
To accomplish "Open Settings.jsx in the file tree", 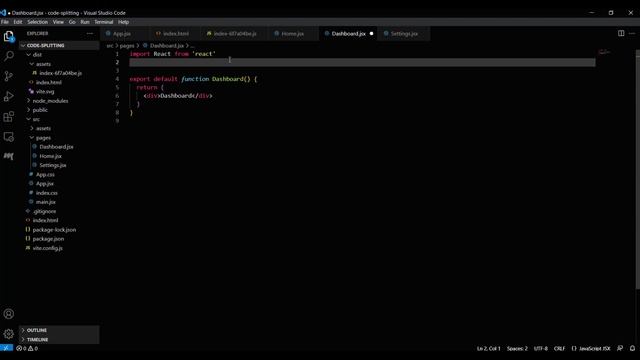I will pyautogui.click(x=53, y=165).
